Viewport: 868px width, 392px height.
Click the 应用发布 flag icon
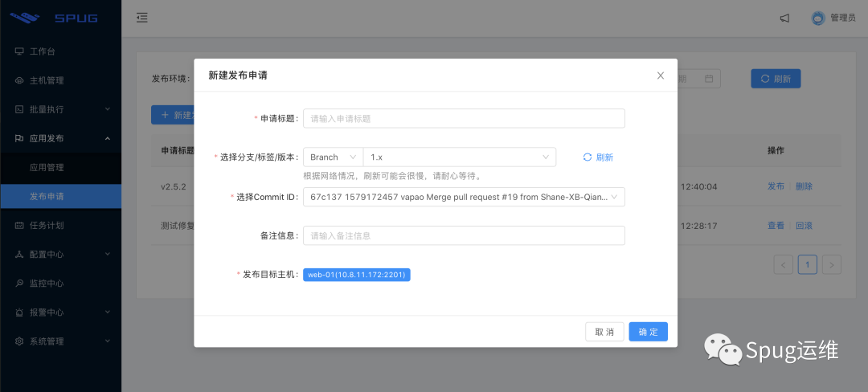click(x=19, y=138)
